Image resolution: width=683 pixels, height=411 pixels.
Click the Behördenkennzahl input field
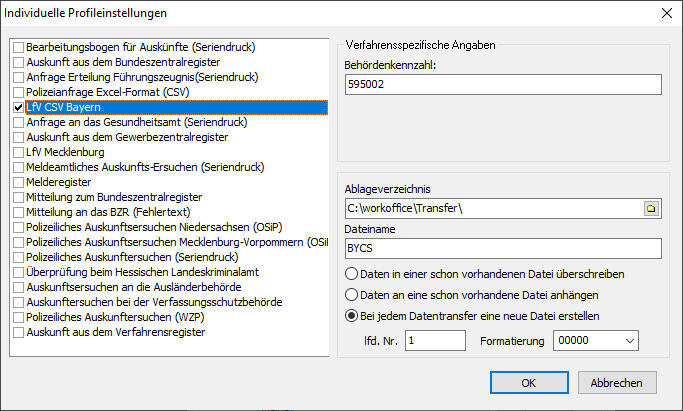click(x=502, y=85)
